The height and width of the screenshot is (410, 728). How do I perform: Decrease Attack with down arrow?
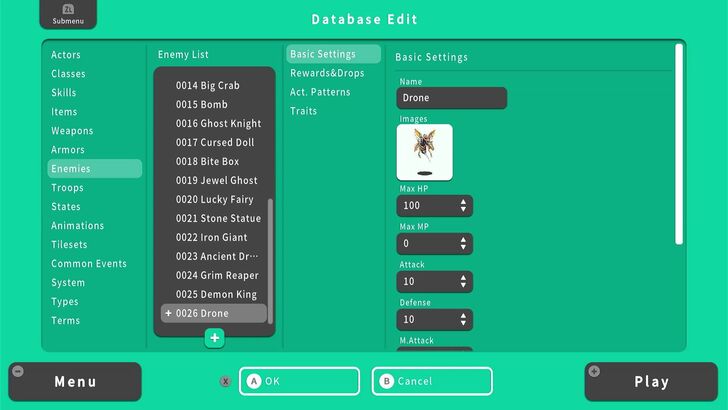(x=463, y=286)
